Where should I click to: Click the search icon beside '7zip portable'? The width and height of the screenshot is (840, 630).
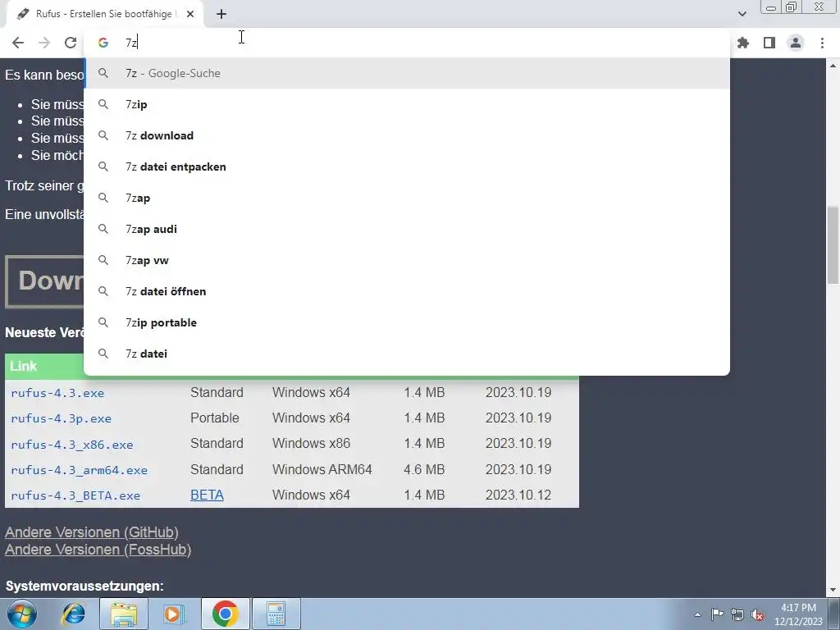click(x=103, y=322)
